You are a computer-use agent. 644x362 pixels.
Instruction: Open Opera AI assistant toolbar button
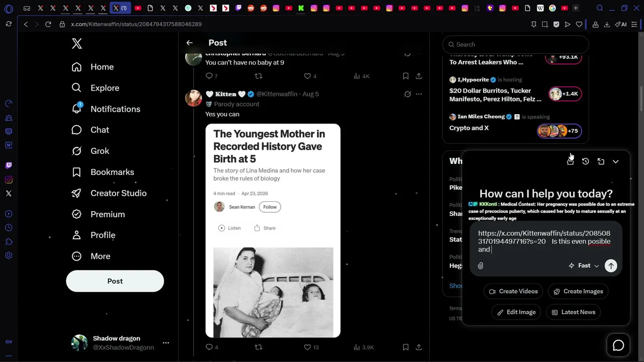pyautogui.click(x=621, y=24)
